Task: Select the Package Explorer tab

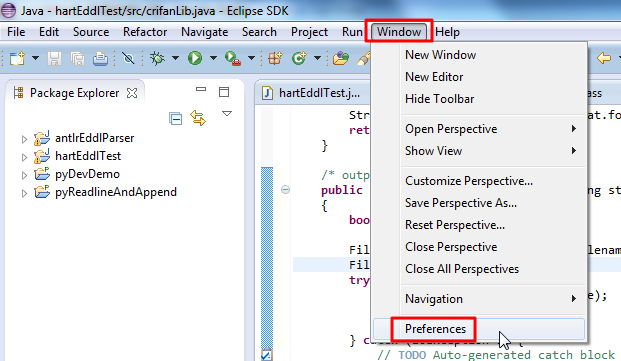Action: click(x=74, y=93)
